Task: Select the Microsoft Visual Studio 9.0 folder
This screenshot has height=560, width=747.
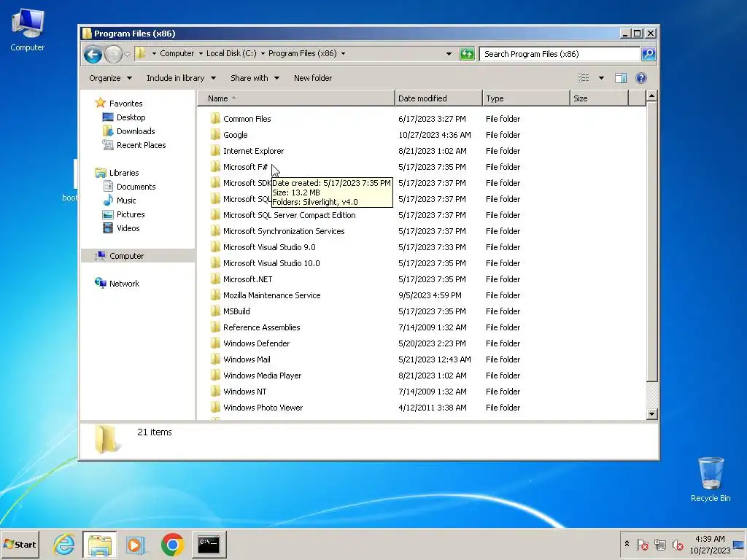Action: (269, 247)
